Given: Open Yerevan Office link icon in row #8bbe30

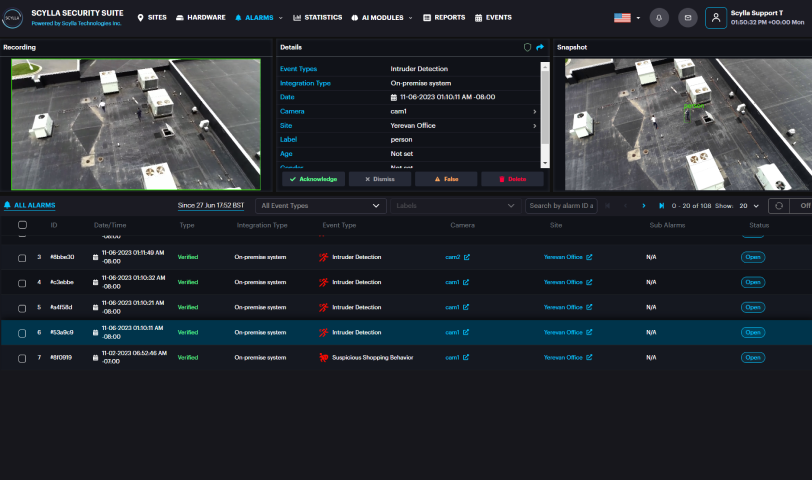Looking at the screenshot, I should (x=589, y=257).
